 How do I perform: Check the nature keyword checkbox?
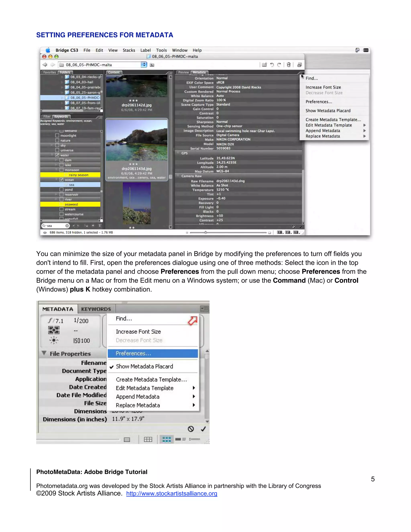coord(57,140)
